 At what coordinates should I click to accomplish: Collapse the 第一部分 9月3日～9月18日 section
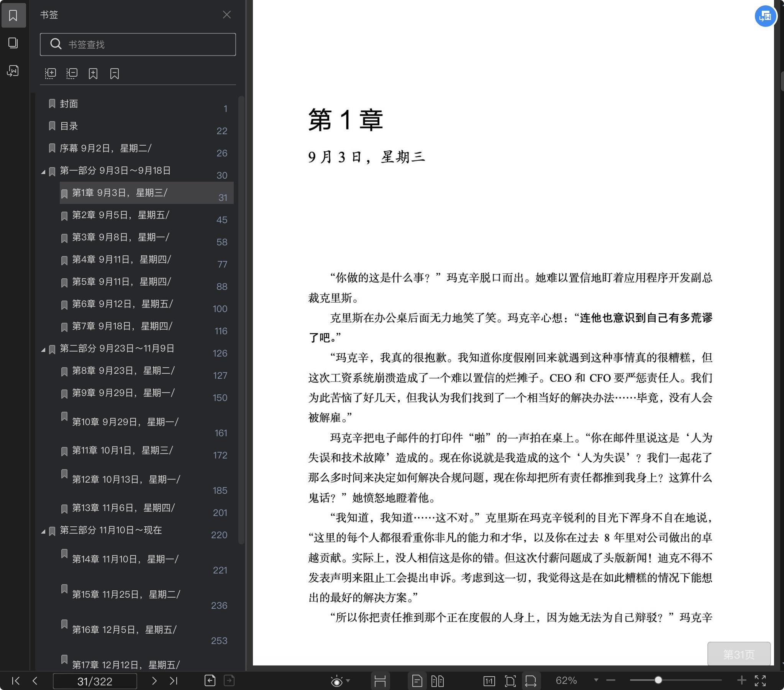[43, 172]
